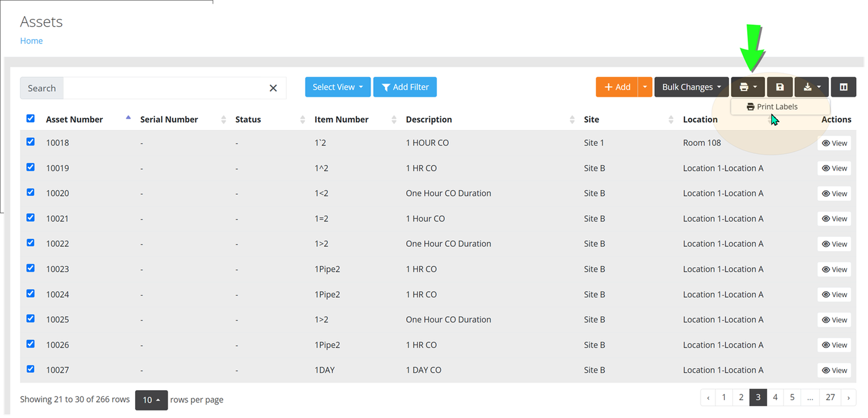The height and width of the screenshot is (418, 868).
Task: Click the orange Add button
Action: point(617,87)
